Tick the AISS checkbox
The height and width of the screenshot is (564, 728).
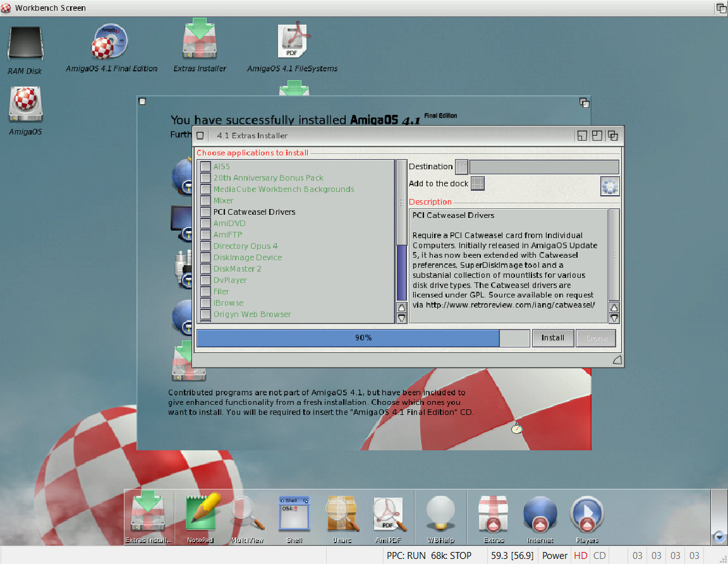(x=205, y=166)
